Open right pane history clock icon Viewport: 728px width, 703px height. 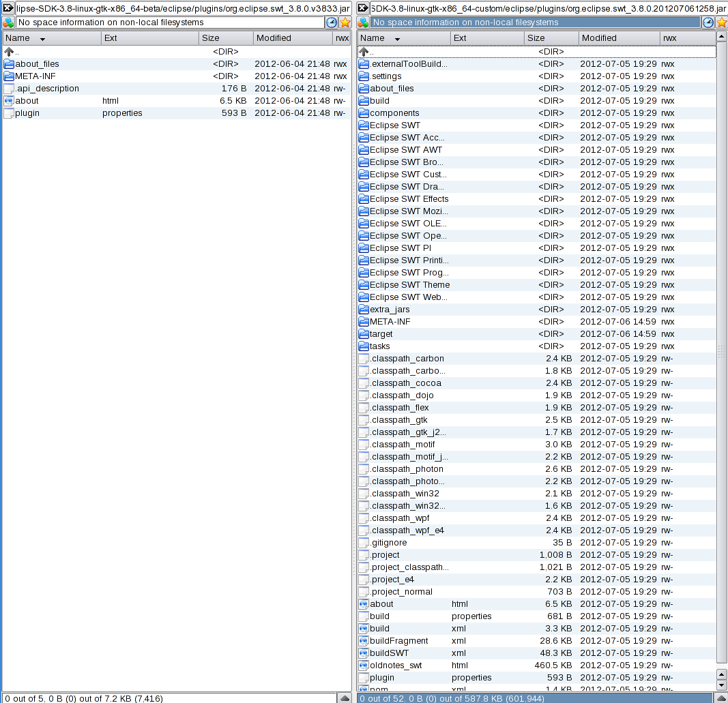(708, 23)
